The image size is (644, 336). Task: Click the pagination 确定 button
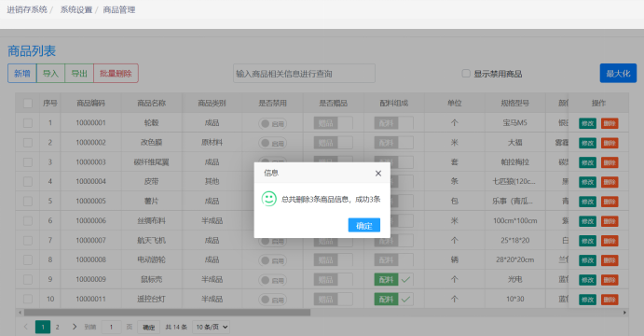tap(149, 328)
